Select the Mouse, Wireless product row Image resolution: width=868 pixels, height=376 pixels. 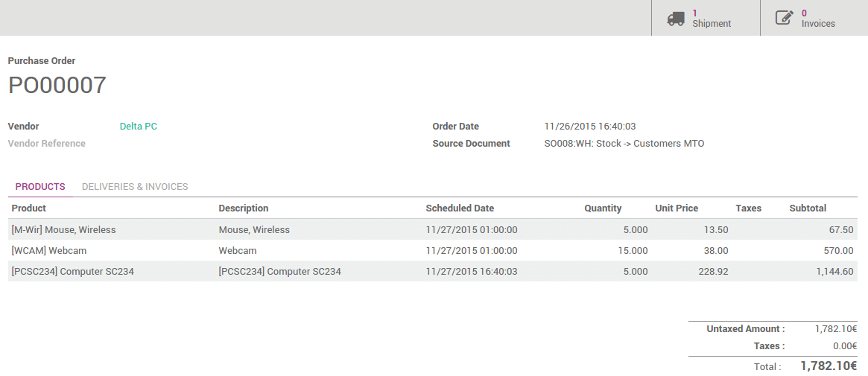click(x=64, y=230)
